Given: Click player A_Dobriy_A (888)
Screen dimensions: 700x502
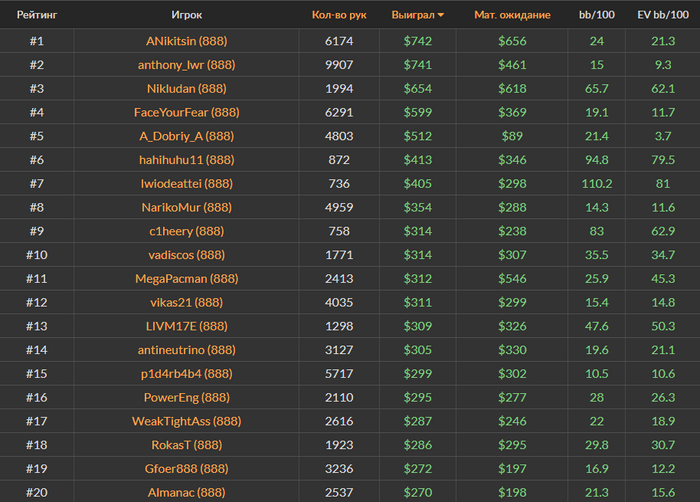Looking at the screenshot, I should (x=187, y=136).
